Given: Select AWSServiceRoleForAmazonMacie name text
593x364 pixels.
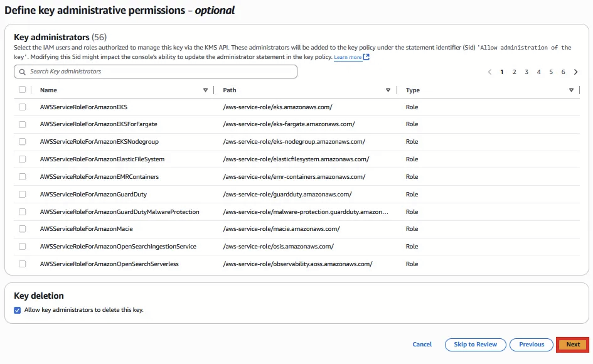Looking at the screenshot, I should click(86, 229).
